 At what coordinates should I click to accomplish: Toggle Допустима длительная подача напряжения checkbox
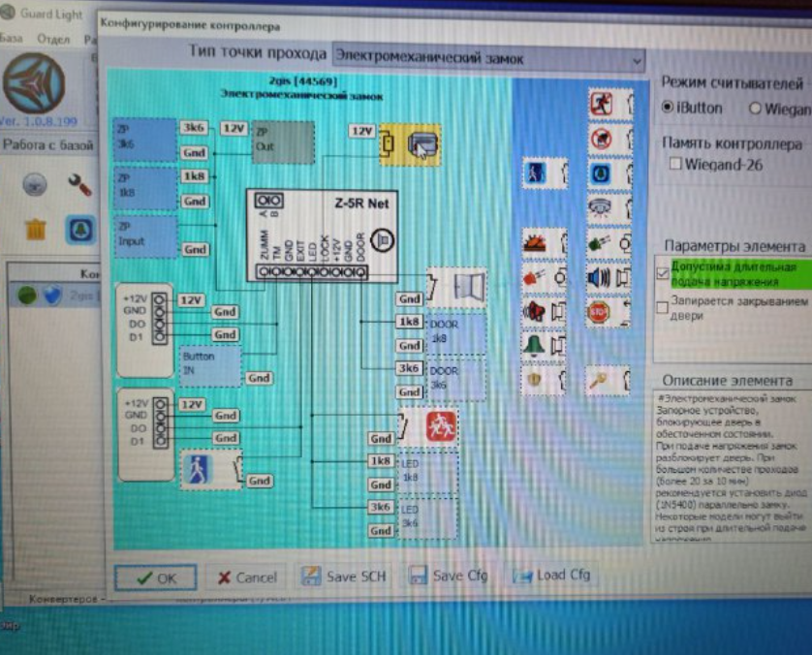click(663, 273)
